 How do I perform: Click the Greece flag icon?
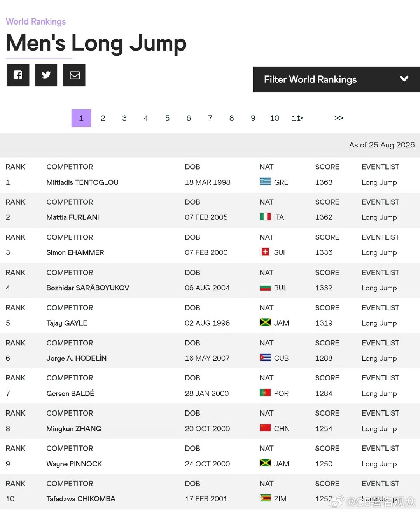tap(265, 181)
